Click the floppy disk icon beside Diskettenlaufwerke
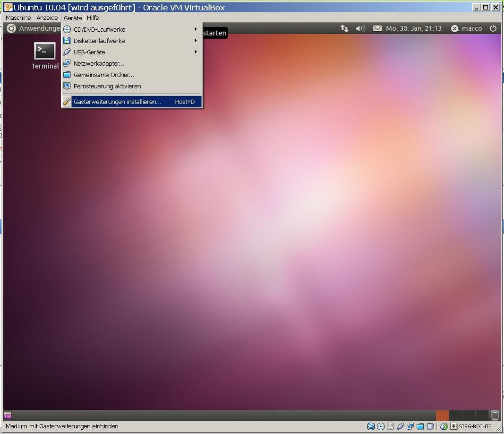Viewport: 504px width, 434px height. (67, 41)
